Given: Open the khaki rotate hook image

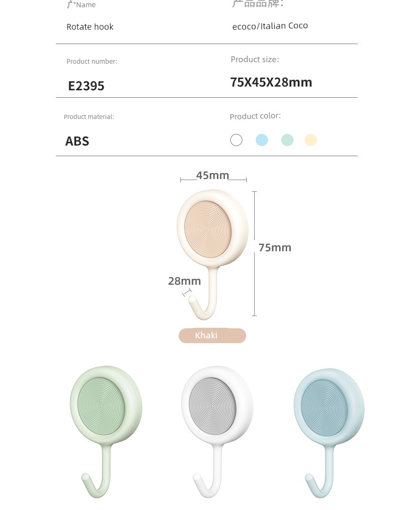Looking at the screenshot, I should [x=213, y=254].
